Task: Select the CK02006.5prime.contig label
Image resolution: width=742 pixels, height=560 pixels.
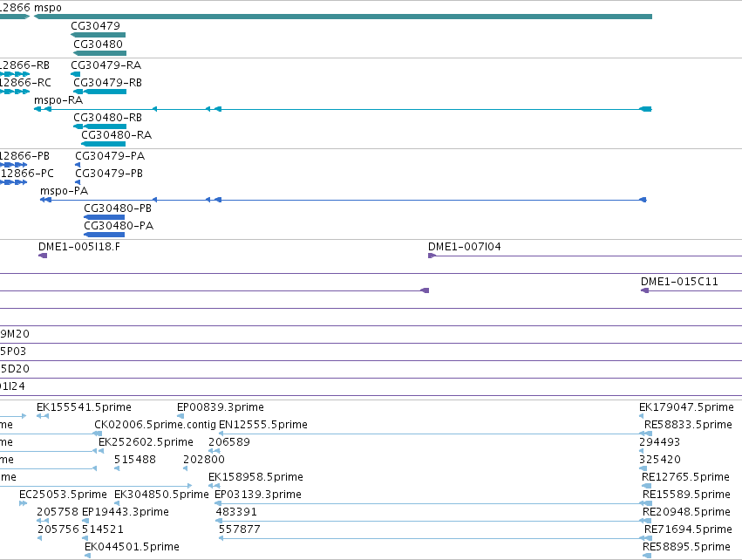Action: coord(154,425)
